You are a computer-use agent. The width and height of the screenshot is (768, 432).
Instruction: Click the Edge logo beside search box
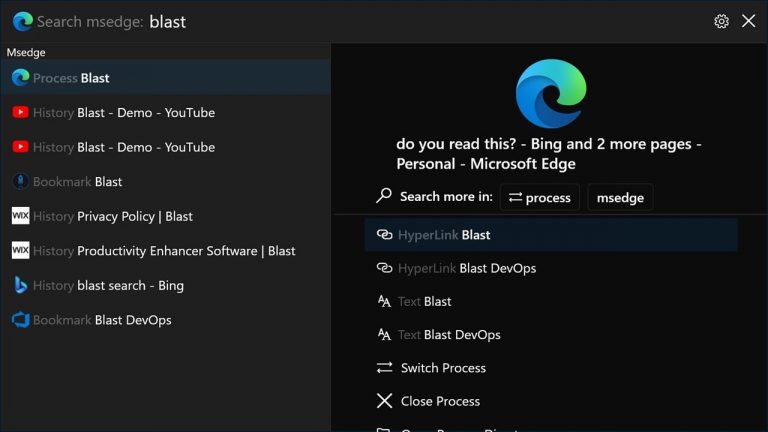(23, 22)
